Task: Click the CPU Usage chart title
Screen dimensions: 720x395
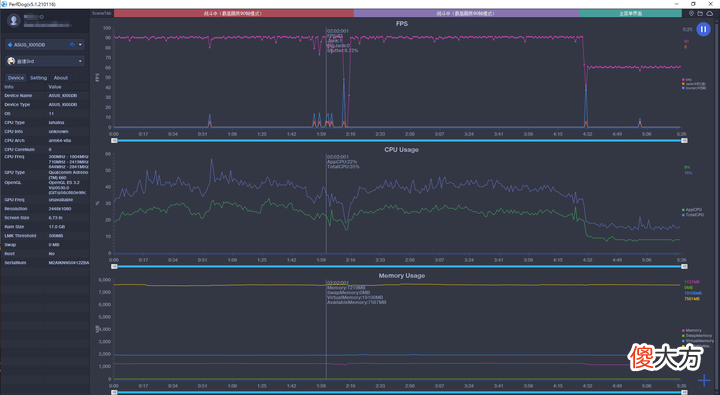Action: (x=401, y=149)
